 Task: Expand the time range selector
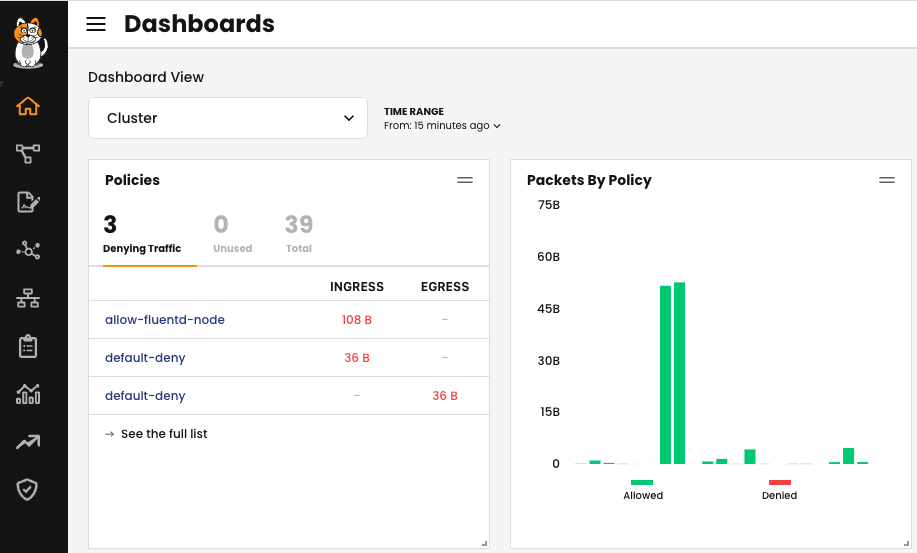[x=442, y=126]
